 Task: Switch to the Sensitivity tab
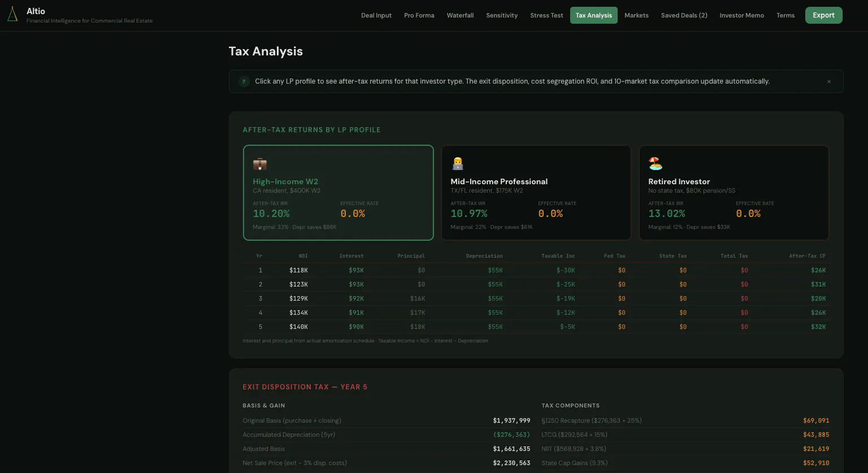coord(502,15)
